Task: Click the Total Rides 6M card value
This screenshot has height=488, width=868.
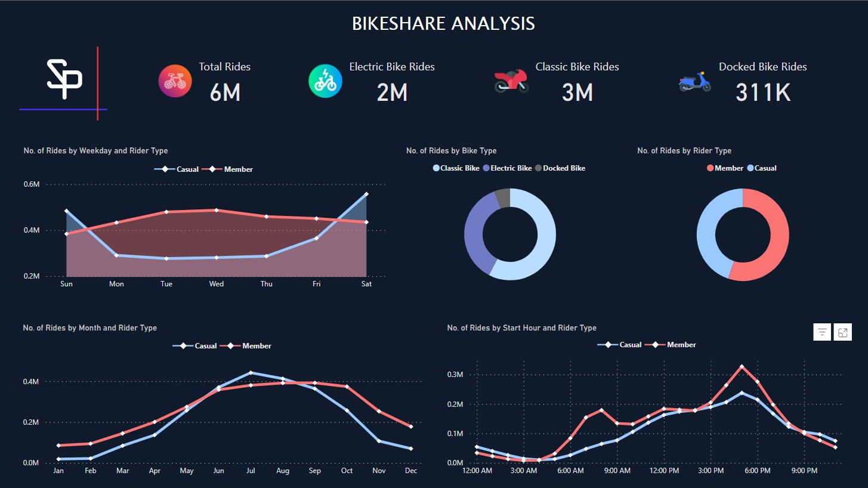Action: [225, 92]
